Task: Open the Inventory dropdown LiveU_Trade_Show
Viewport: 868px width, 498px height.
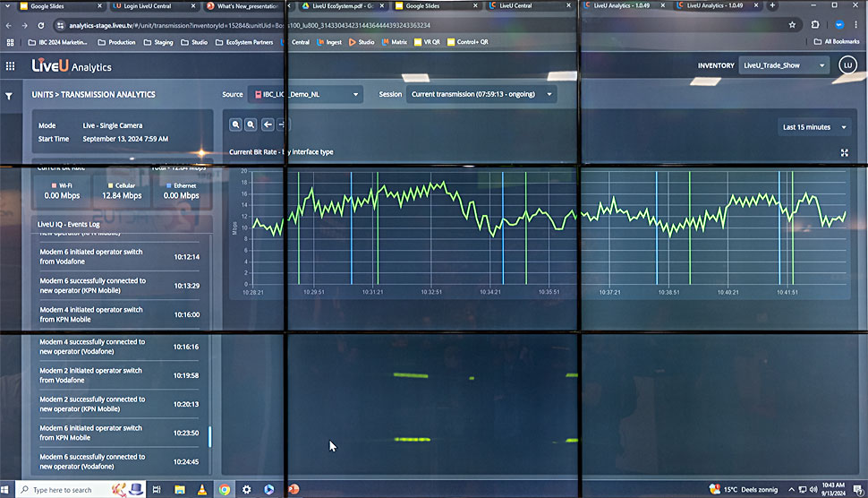Action: [x=785, y=65]
